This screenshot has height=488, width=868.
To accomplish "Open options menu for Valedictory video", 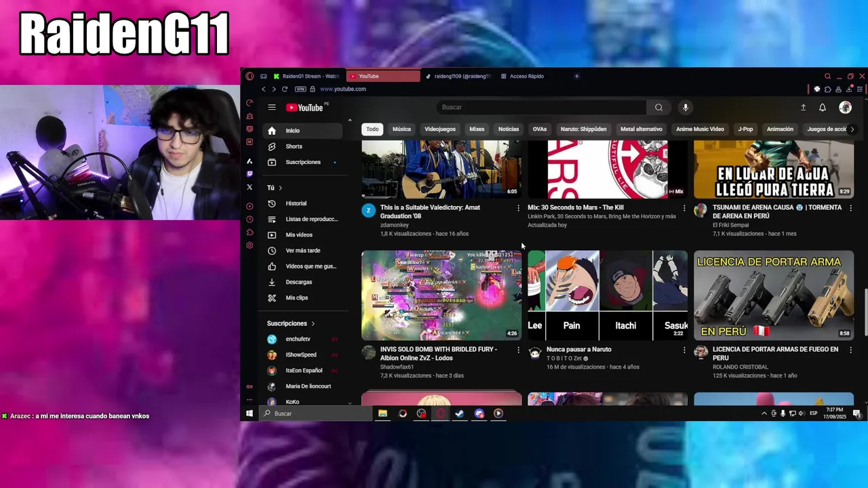I will tap(518, 208).
